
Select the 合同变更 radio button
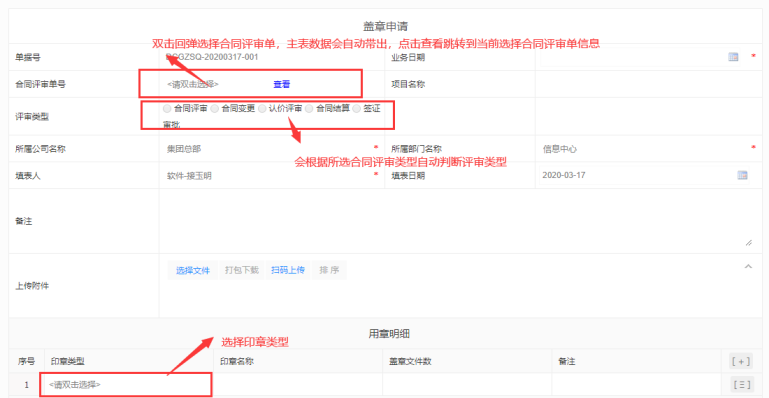[x=215, y=109]
